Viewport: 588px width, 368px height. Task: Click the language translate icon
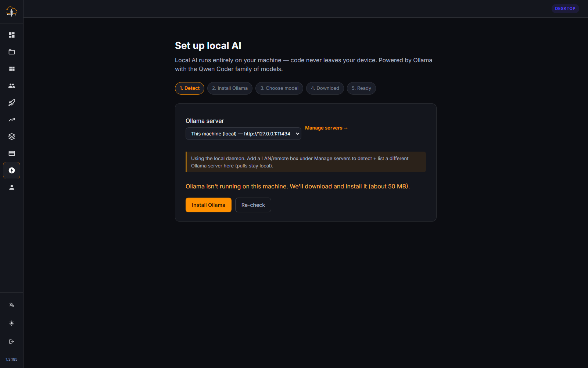pos(12,305)
